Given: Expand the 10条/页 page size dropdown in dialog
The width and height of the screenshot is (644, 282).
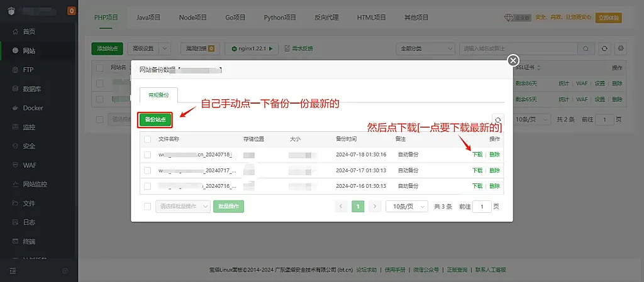Looking at the screenshot, I should pos(409,206).
